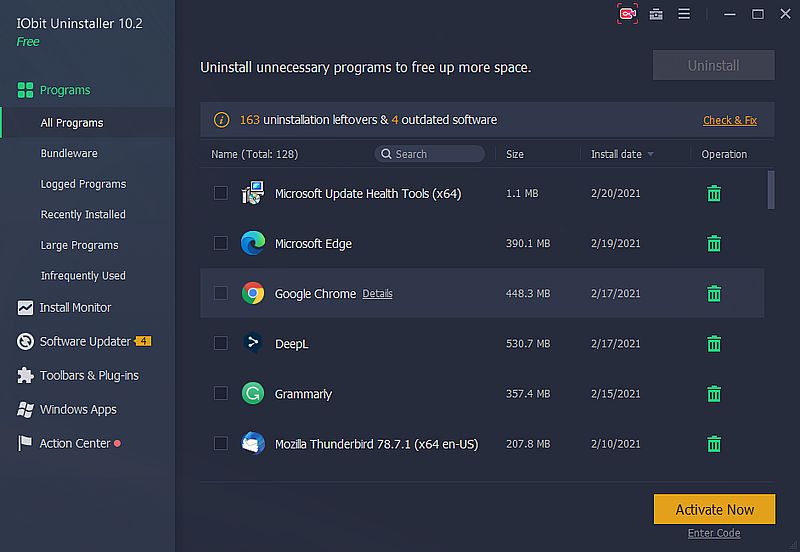Click into the Search field
800x552 pixels.
430,154
